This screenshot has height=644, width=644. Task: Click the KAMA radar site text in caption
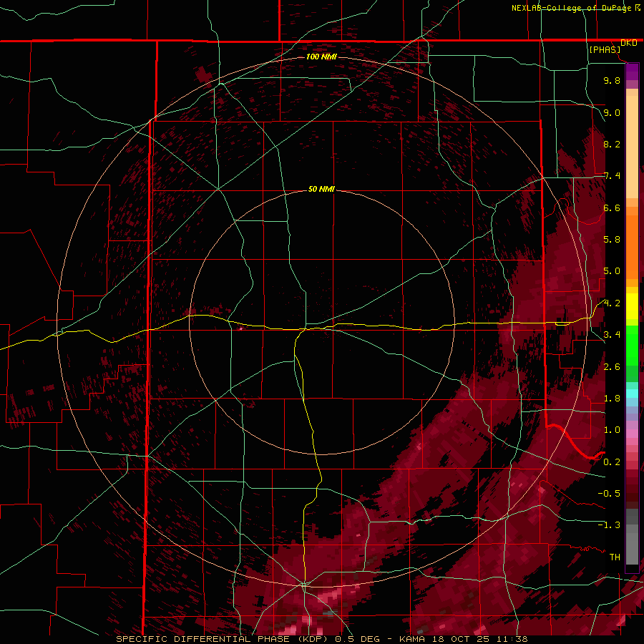tap(411, 639)
